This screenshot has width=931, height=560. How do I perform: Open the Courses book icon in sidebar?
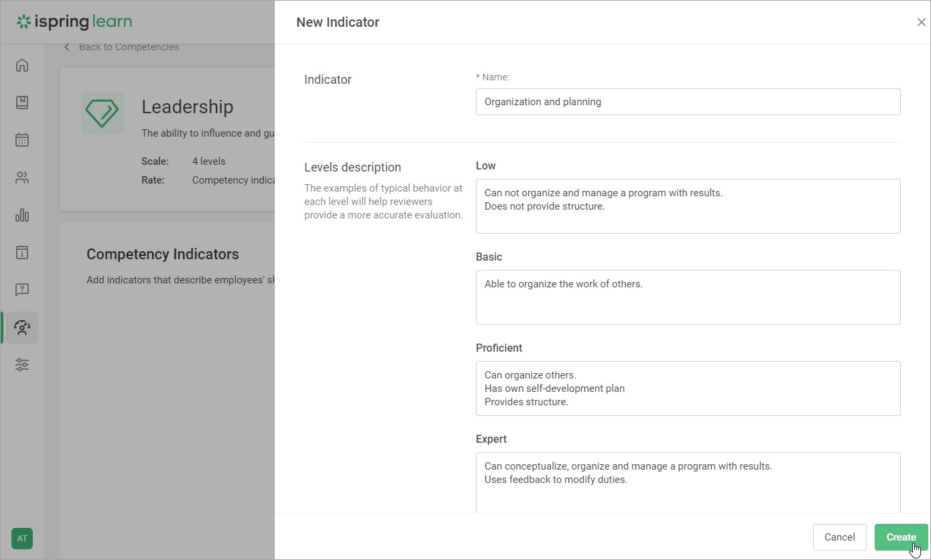tap(22, 102)
